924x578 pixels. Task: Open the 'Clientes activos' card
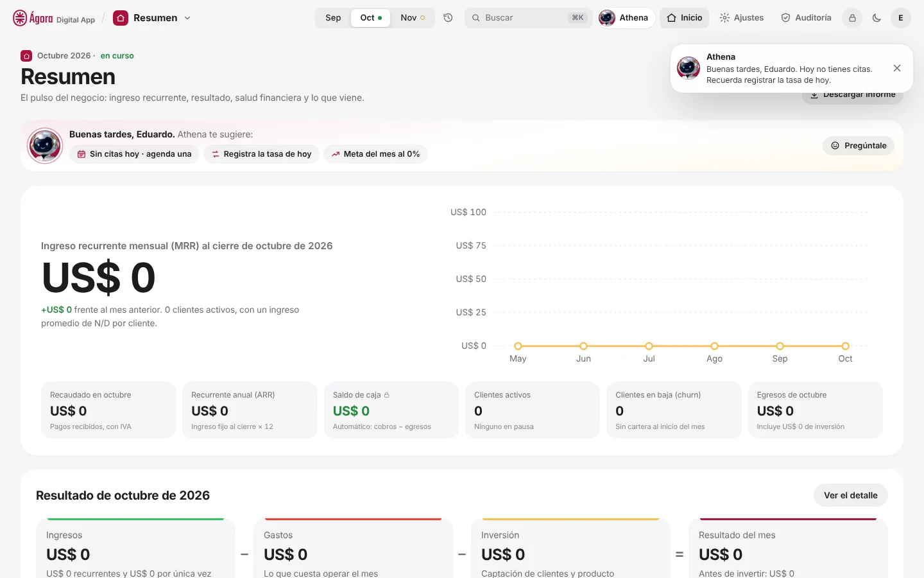(x=533, y=410)
